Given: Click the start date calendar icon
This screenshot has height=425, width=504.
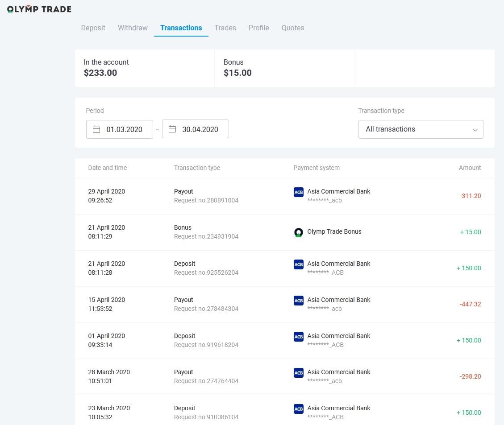Looking at the screenshot, I should (96, 129).
